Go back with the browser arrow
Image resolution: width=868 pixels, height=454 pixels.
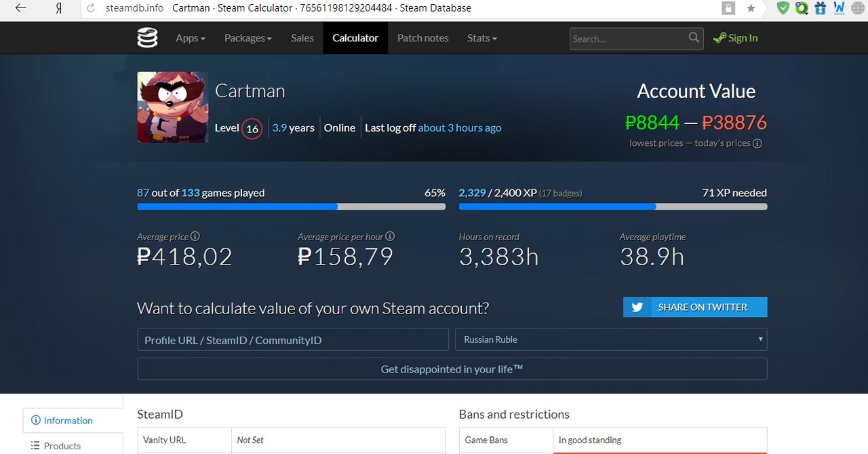[x=21, y=8]
